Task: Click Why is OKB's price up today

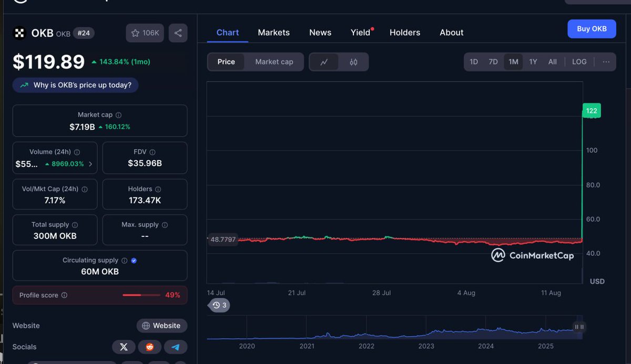Action: pos(76,85)
